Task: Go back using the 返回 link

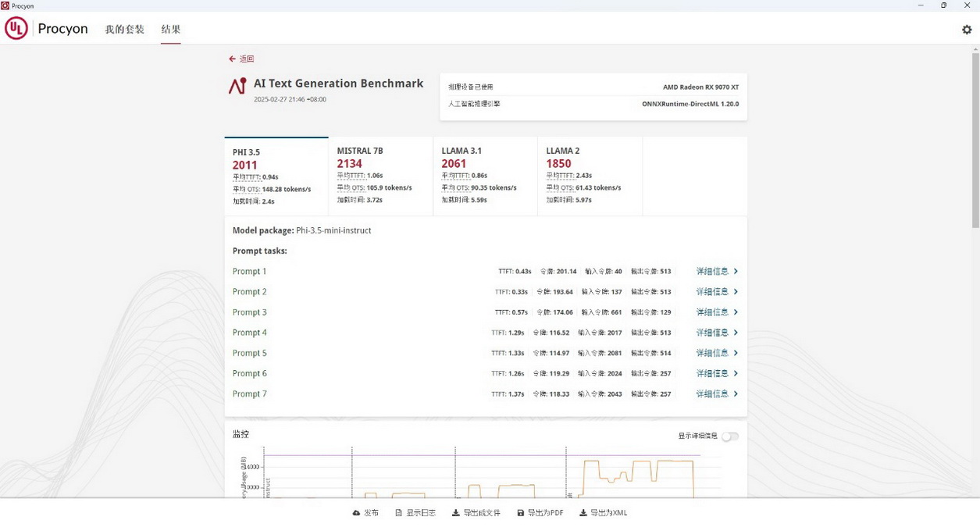Action: click(x=241, y=59)
